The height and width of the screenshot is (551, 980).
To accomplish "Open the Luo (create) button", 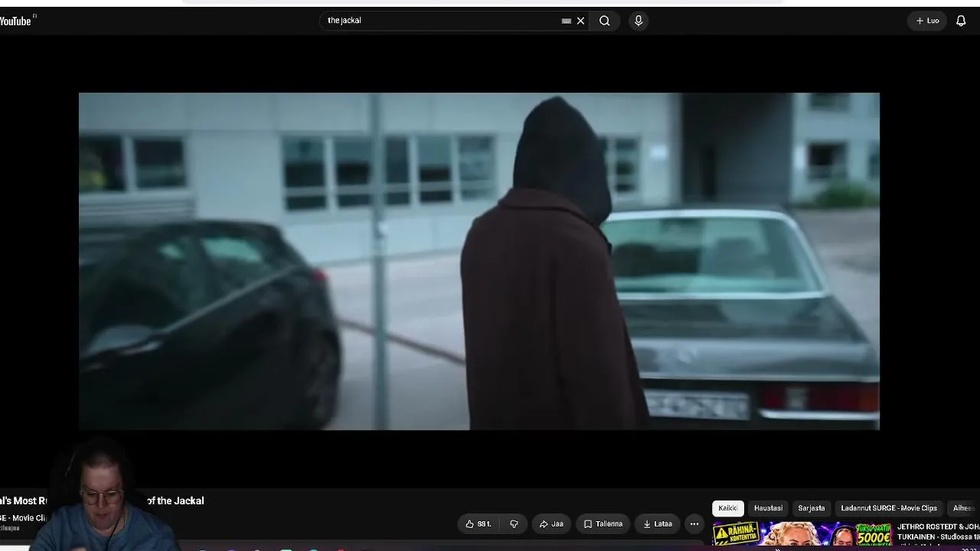I will point(927,21).
